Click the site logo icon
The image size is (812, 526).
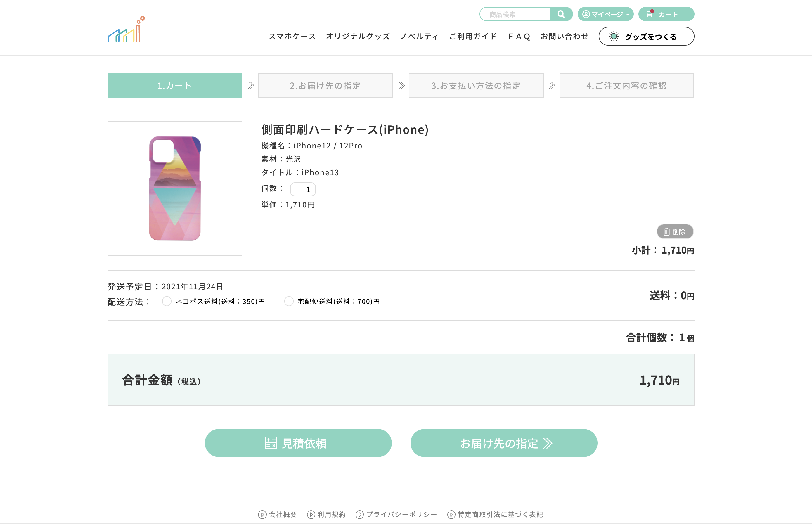click(127, 29)
